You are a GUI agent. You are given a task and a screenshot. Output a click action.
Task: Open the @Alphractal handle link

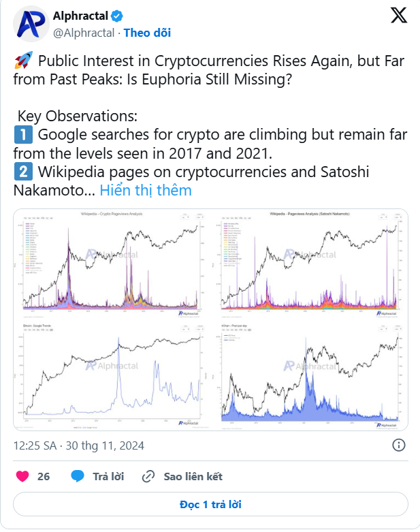pyautogui.click(x=84, y=33)
